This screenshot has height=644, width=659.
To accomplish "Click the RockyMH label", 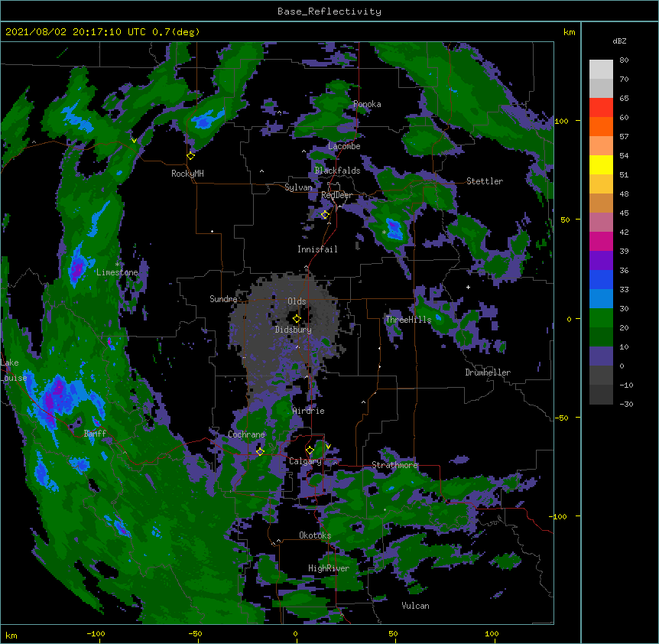I will pos(187,174).
